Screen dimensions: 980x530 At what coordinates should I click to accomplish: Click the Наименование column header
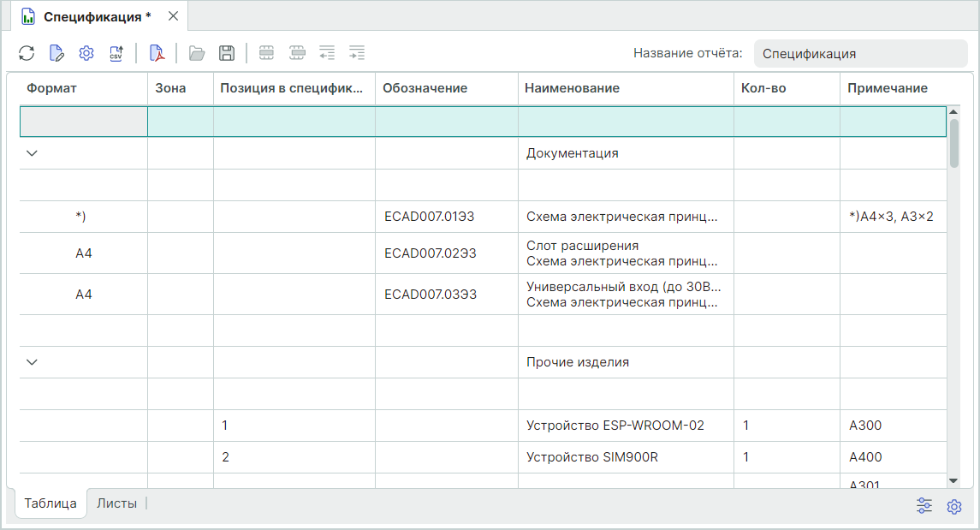click(572, 88)
